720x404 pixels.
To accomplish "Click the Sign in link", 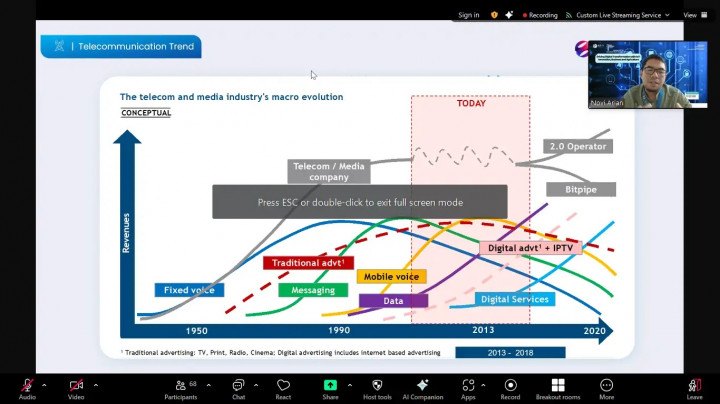I will tap(468, 15).
